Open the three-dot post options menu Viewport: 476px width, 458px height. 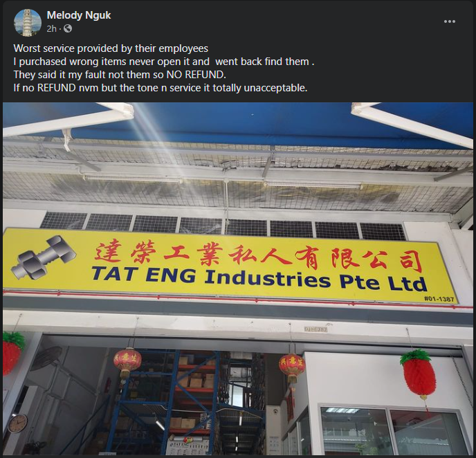449,21
